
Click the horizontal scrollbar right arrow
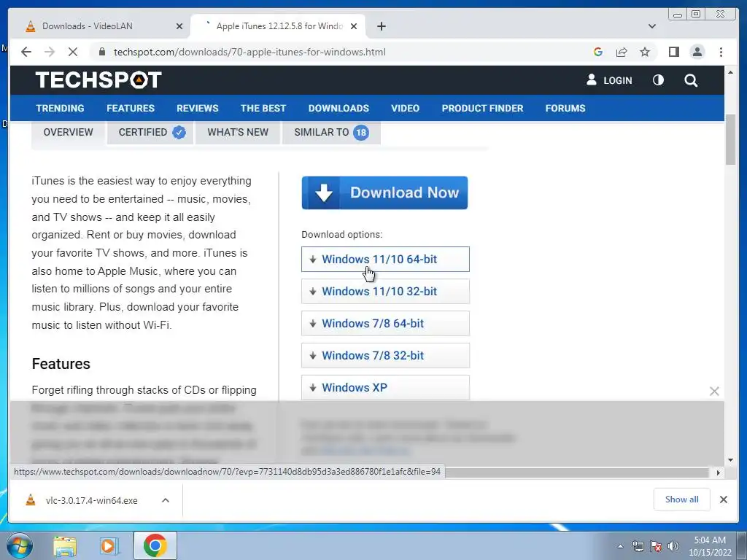click(x=718, y=472)
